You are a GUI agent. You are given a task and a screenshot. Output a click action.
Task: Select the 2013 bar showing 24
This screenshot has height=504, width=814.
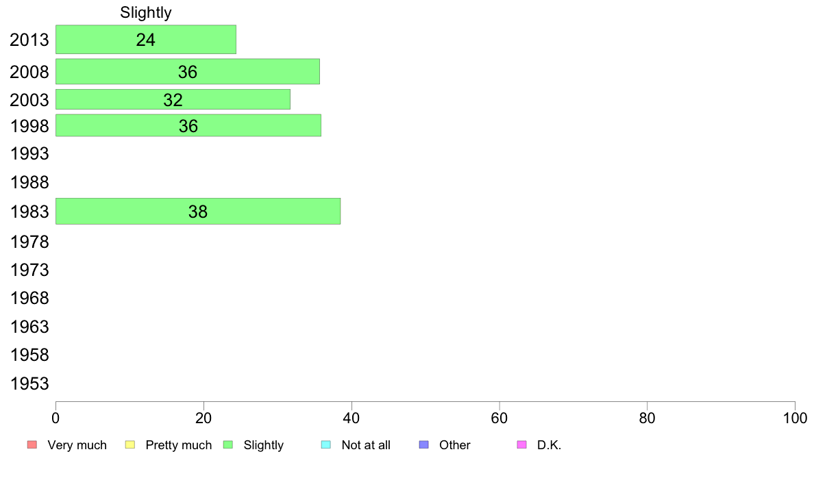[x=146, y=40]
